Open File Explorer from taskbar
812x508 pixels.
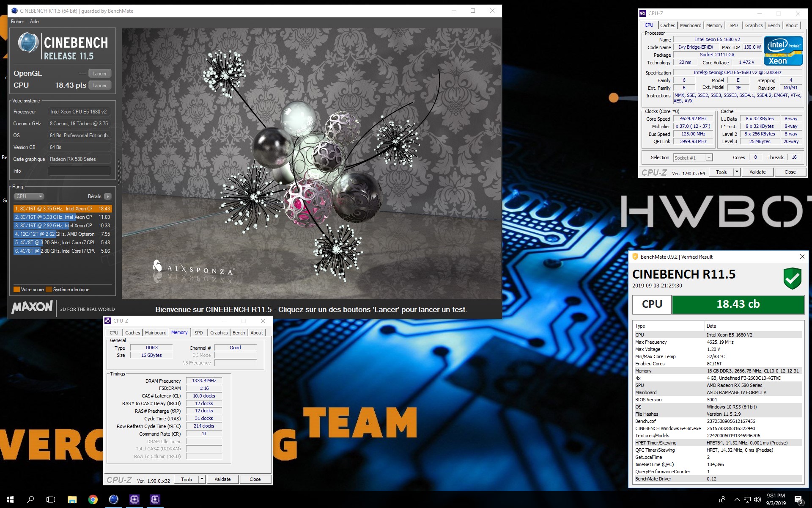pos(72,500)
